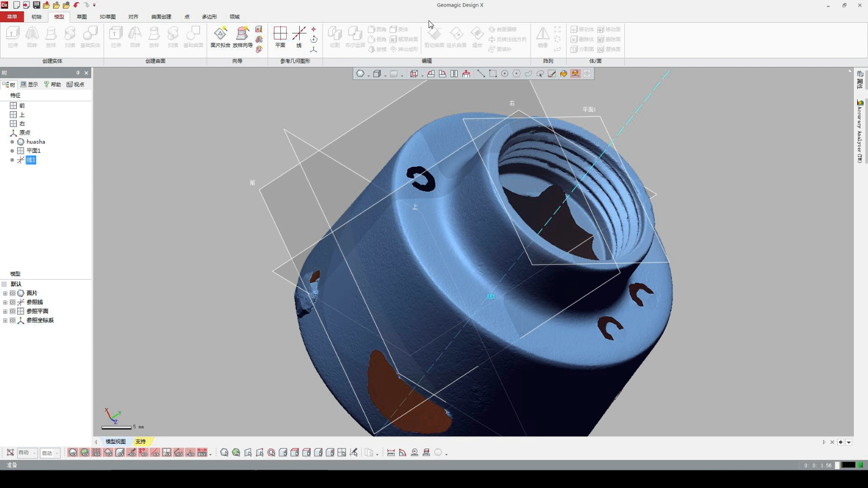This screenshot has width=868, height=488.
Task: Hide the 参照线 group via eye icon
Action: [x=12, y=302]
